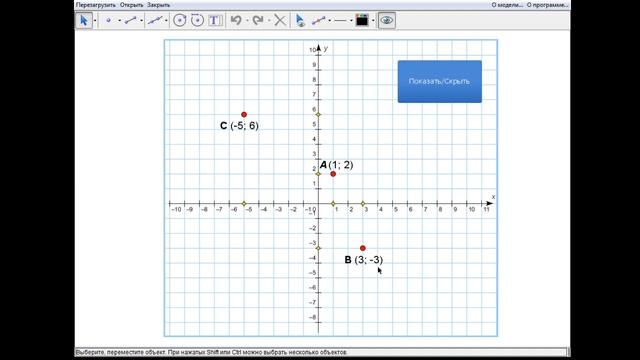The height and width of the screenshot is (360, 640).
Task: Open line thickness dropdown
Action: 351,20
